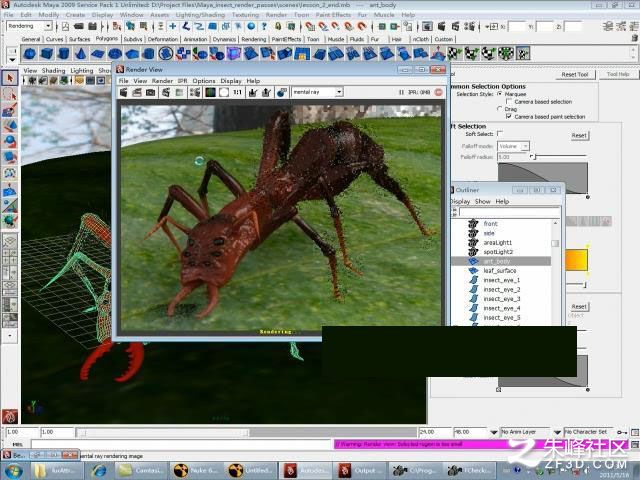Viewport: 640px width, 480px height.
Task: Open the viewport Shading menu
Action: (53, 70)
